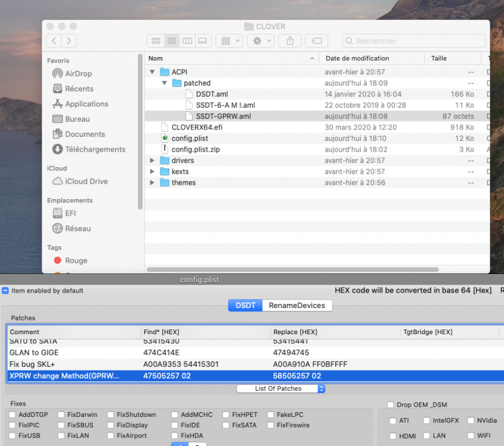Select the DSDT.aml file
504x446 pixels.
317,94
